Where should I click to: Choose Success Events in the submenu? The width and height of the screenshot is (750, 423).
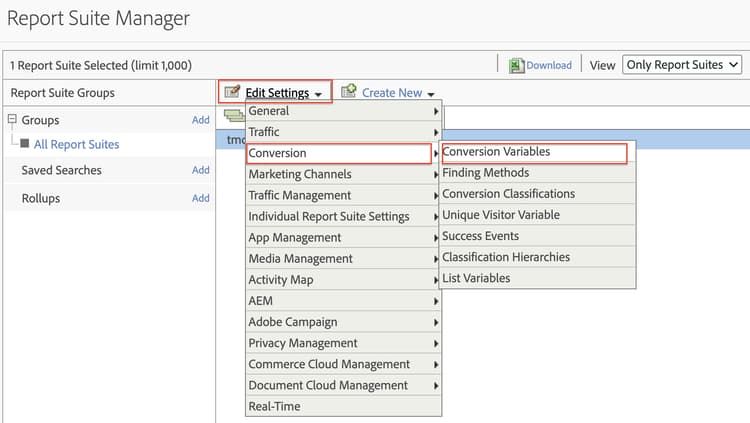pos(480,236)
